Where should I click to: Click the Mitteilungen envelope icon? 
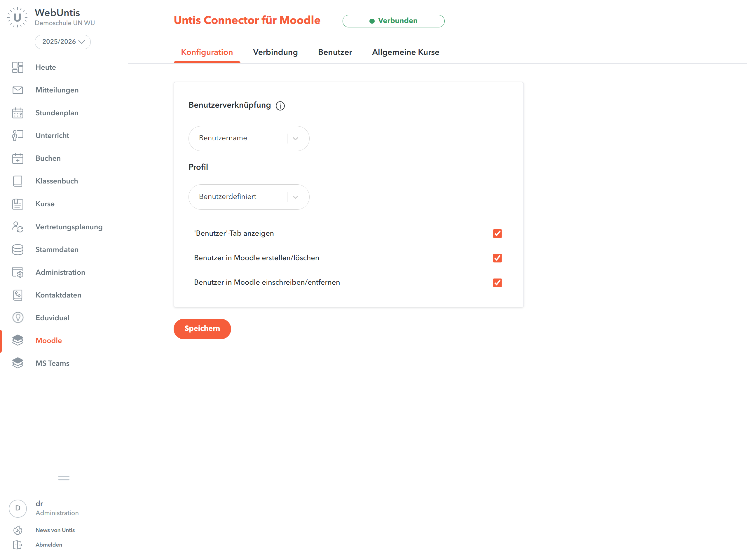pyautogui.click(x=18, y=90)
